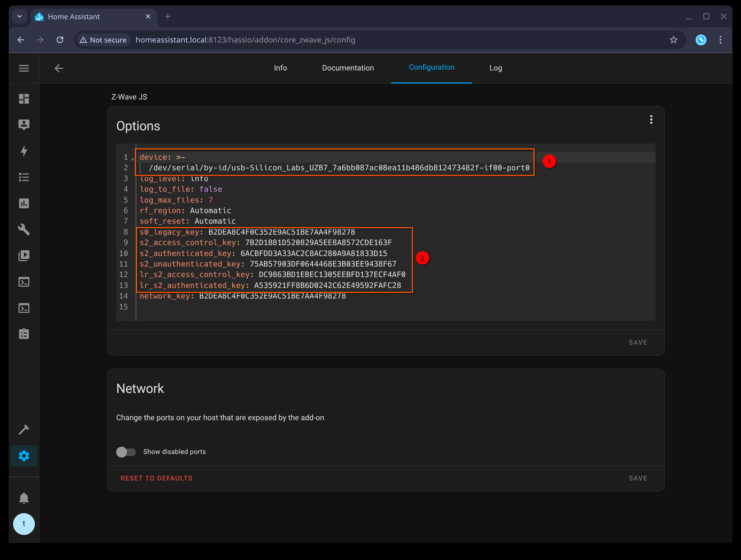Click the device serial path line
The height and width of the screenshot is (560, 741).
tap(339, 168)
